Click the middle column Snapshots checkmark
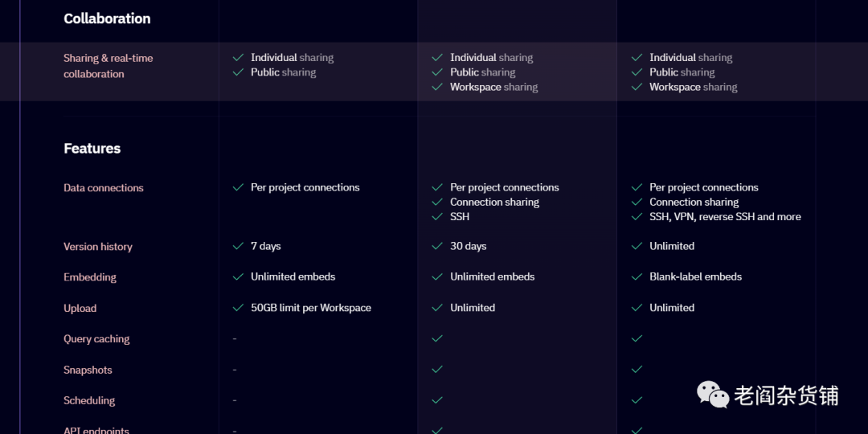 point(437,370)
